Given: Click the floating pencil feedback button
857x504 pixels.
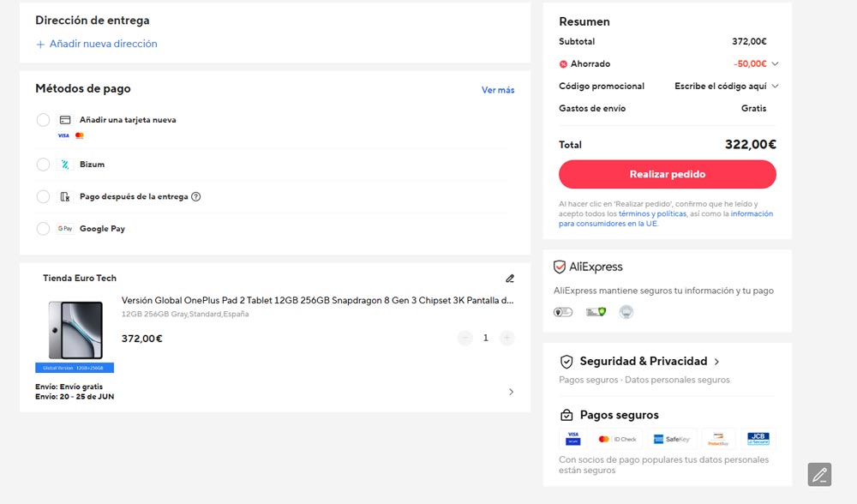Looking at the screenshot, I should click(819, 475).
